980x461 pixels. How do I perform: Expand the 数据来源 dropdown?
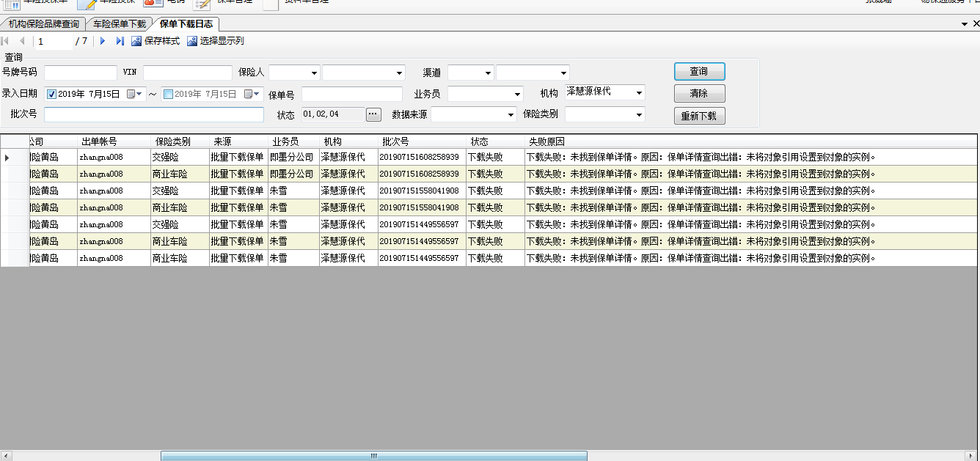coord(511,115)
